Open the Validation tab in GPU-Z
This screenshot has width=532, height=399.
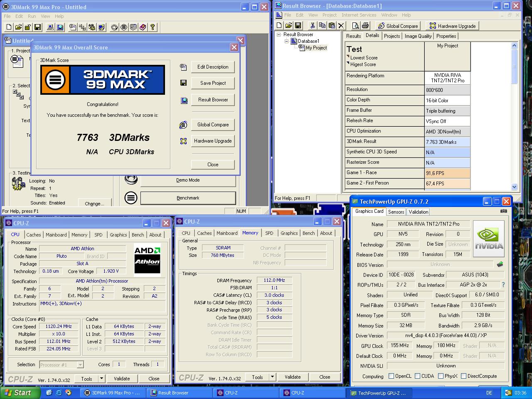419,212
